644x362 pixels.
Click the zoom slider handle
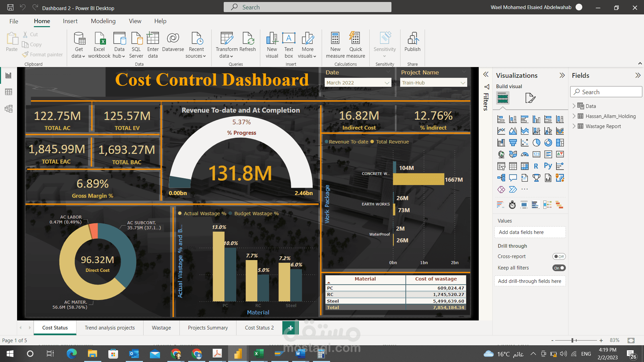click(573, 341)
